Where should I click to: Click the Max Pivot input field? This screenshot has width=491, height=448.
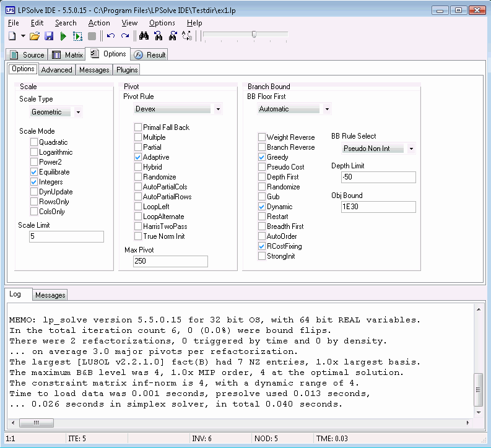point(170,261)
